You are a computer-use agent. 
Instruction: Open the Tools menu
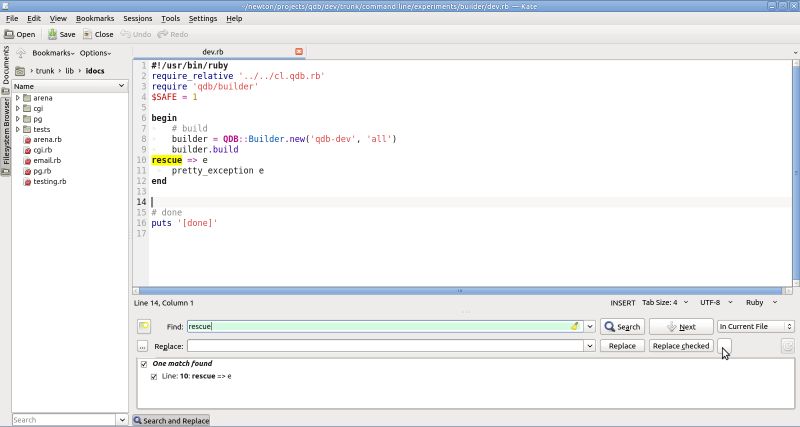tap(170, 18)
